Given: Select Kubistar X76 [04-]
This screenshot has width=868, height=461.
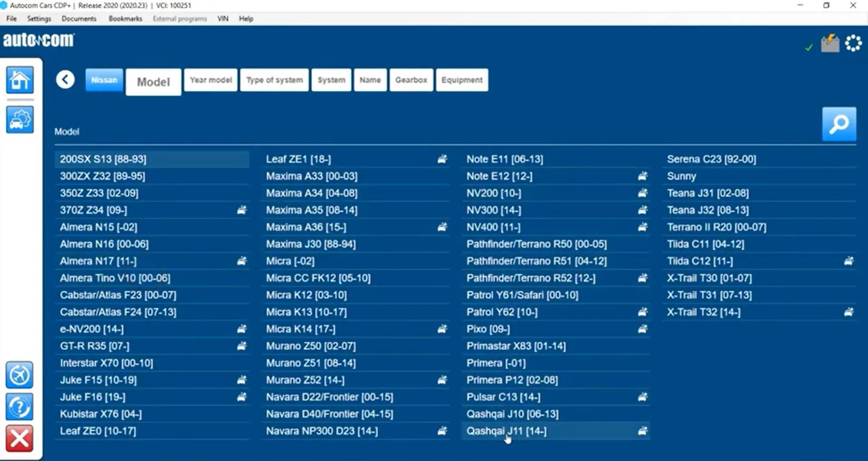Looking at the screenshot, I should [152, 414].
